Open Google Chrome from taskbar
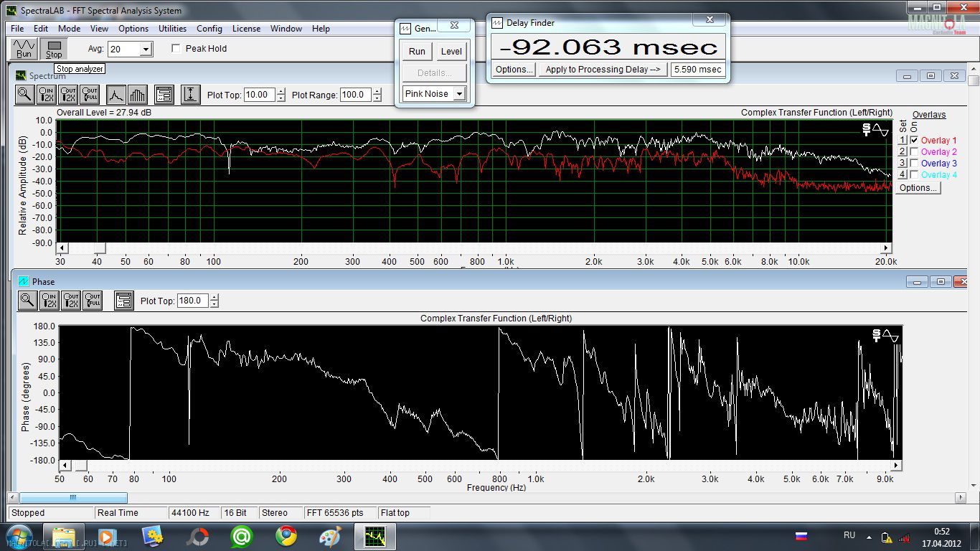Image resolution: width=980 pixels, height=551 pixels. pyautogui.click(x=286, y=536)
